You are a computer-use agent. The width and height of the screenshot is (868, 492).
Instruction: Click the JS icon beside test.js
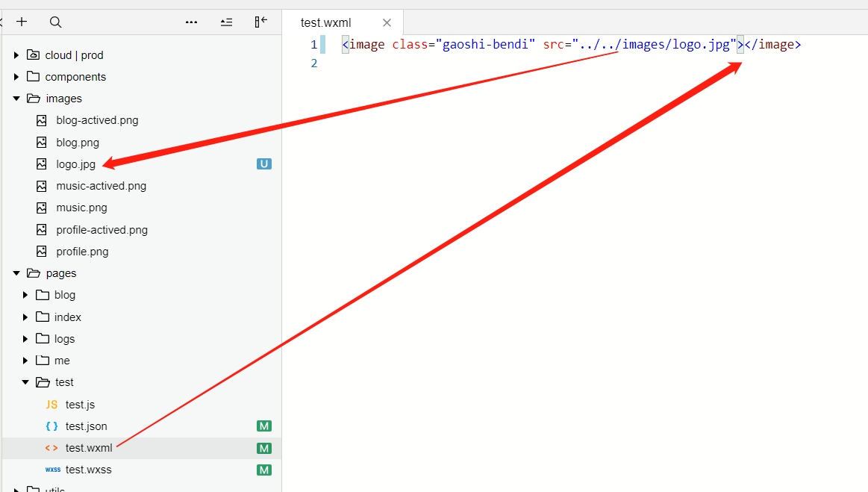[51, 405]
